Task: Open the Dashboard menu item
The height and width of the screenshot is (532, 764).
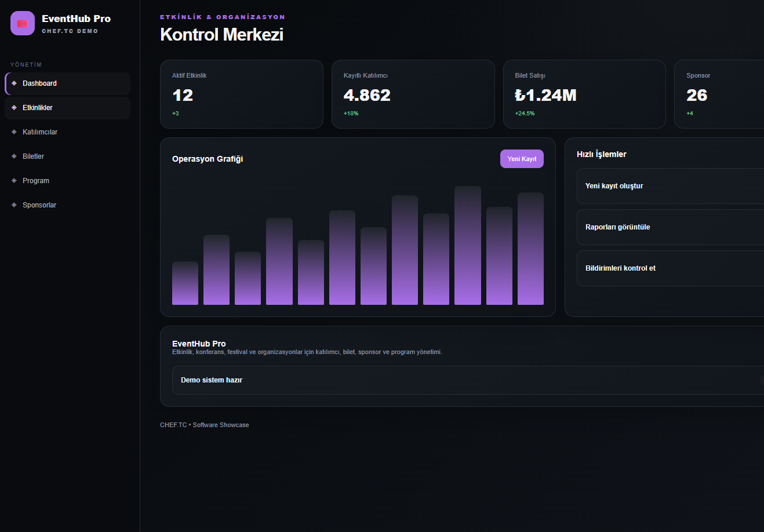Action: tap(68, 83)
